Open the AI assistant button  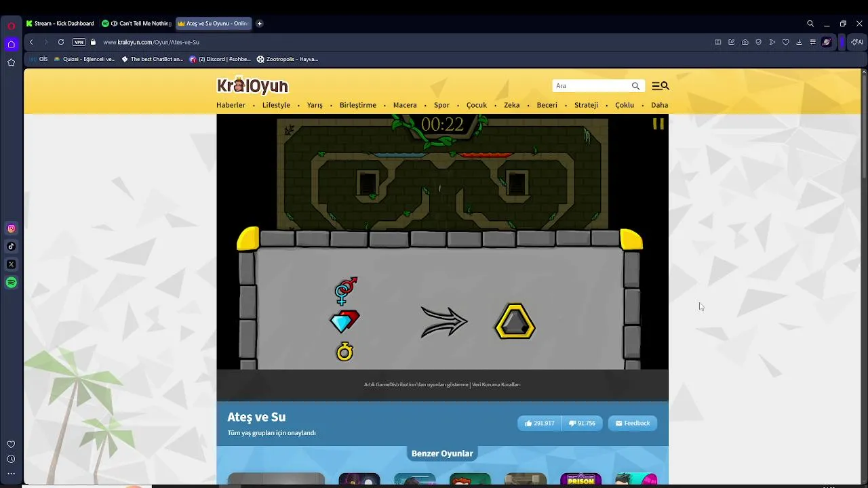coord(857,42)
